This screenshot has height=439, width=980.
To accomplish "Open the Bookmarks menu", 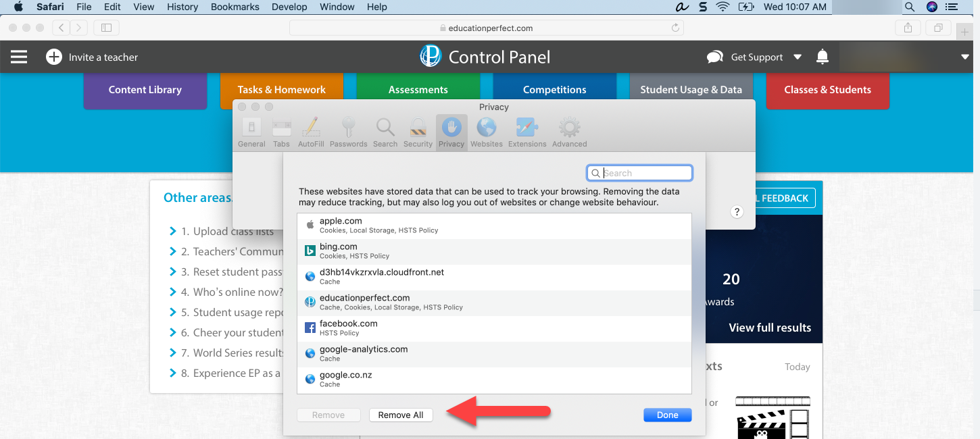I will pos(234,7).
